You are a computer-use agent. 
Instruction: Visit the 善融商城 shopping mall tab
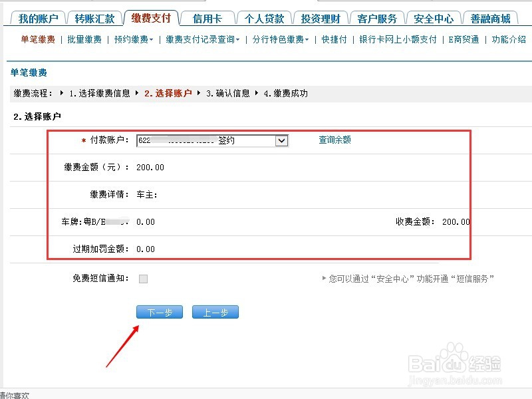491,19
